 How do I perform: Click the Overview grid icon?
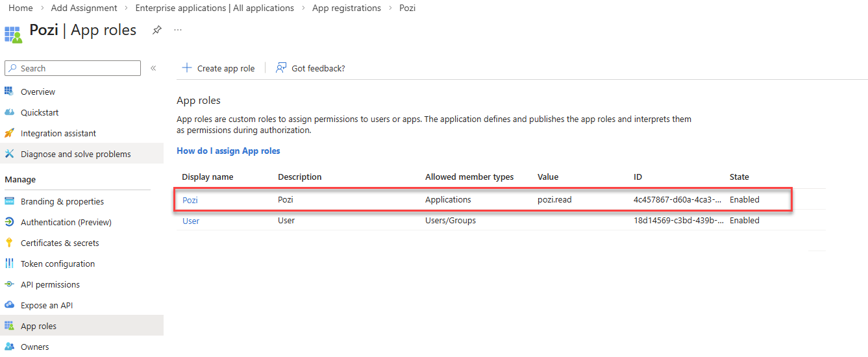point(9,92)
